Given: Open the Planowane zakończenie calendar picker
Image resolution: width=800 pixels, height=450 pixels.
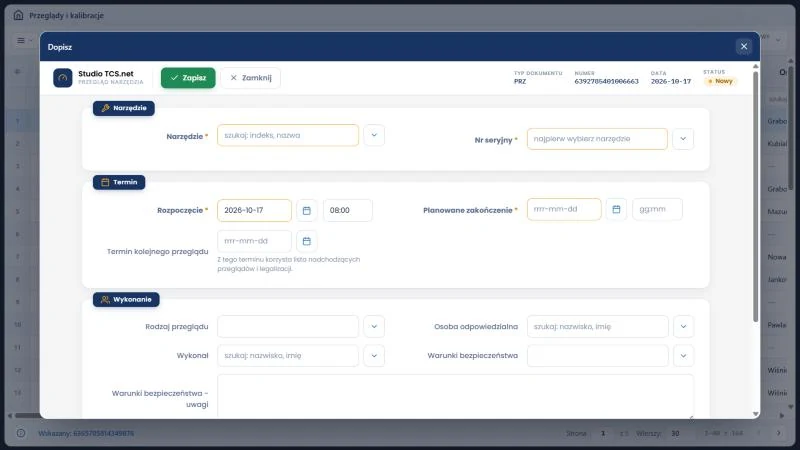Looking at the screenshot, I should pyautogui.click(x=616, y=209).
